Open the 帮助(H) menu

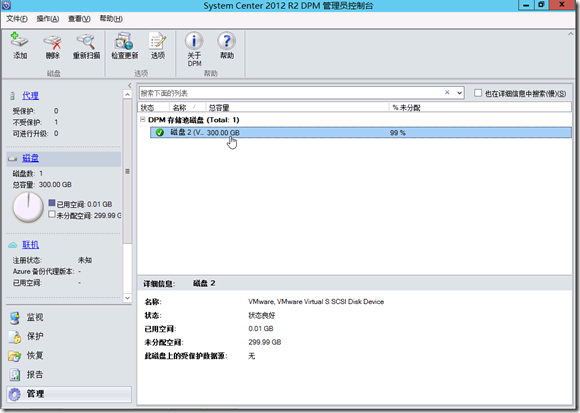pos(111,19)
